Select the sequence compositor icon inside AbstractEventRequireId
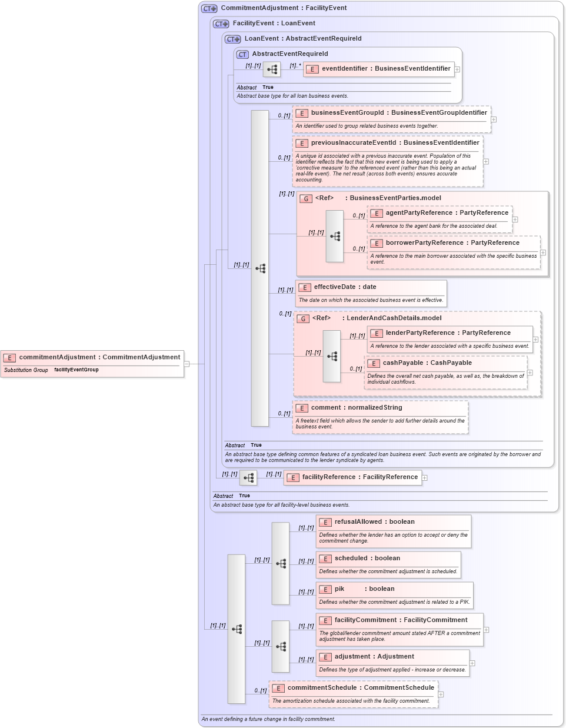The height and width of the screenshot is (728, 566). (x=271, y=69)
